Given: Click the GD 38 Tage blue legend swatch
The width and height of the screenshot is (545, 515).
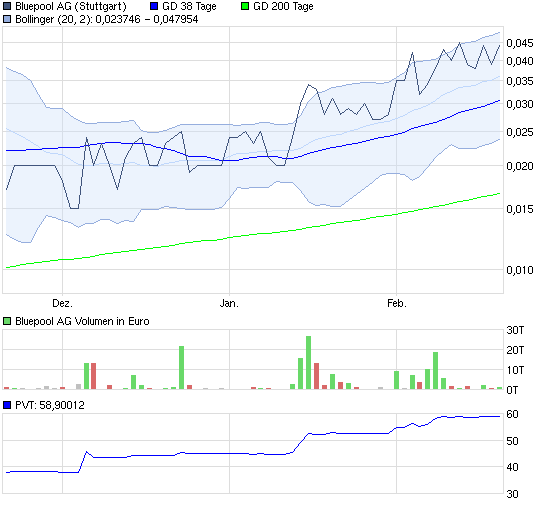Looking at the screenshot, I should click(154, 6).
